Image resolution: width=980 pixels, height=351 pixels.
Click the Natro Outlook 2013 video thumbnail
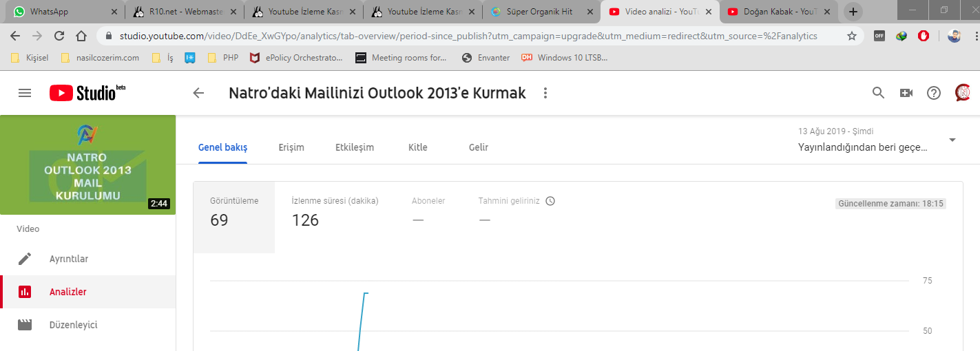tap(87, 164)
